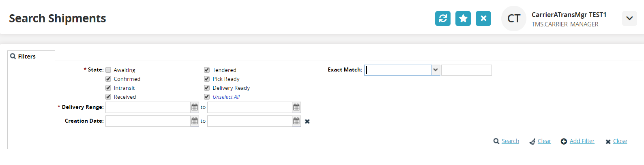Select the Filters tab
Viewport: 644px width, 165px height.
[x=27, y=56]
